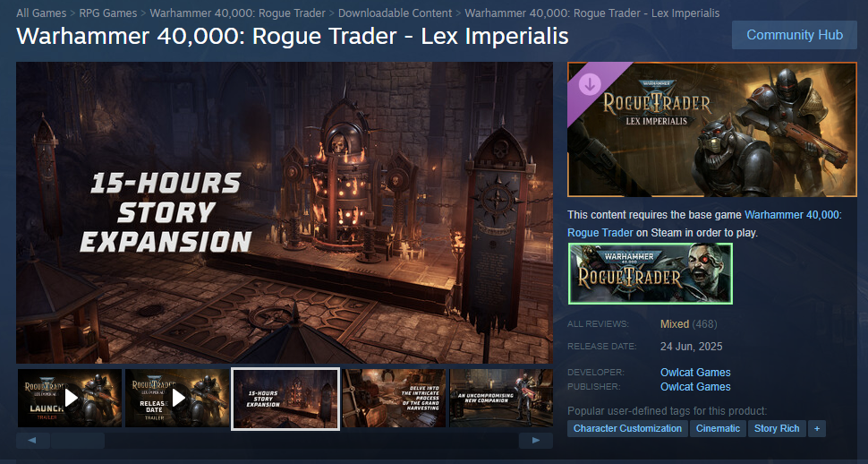Expand more tags with the plus button
This screenshot has height=464, width=868.
point(816,428)
